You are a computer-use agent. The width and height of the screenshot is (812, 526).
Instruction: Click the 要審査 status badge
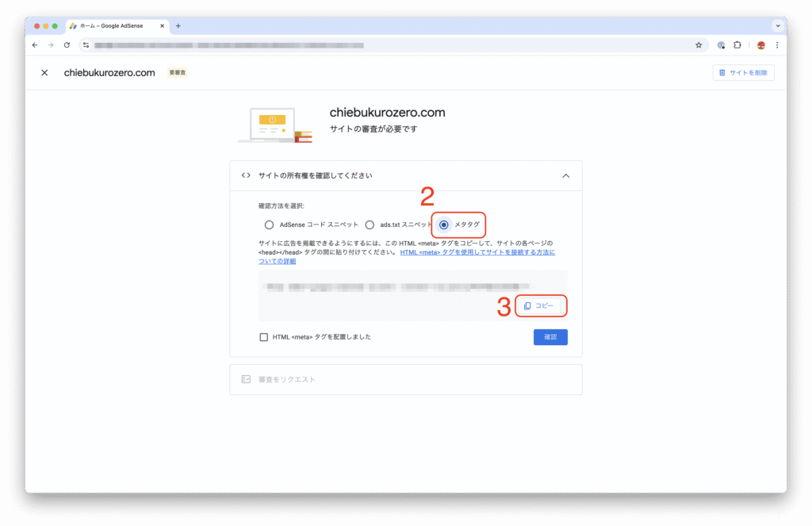(x=178, y=72)
